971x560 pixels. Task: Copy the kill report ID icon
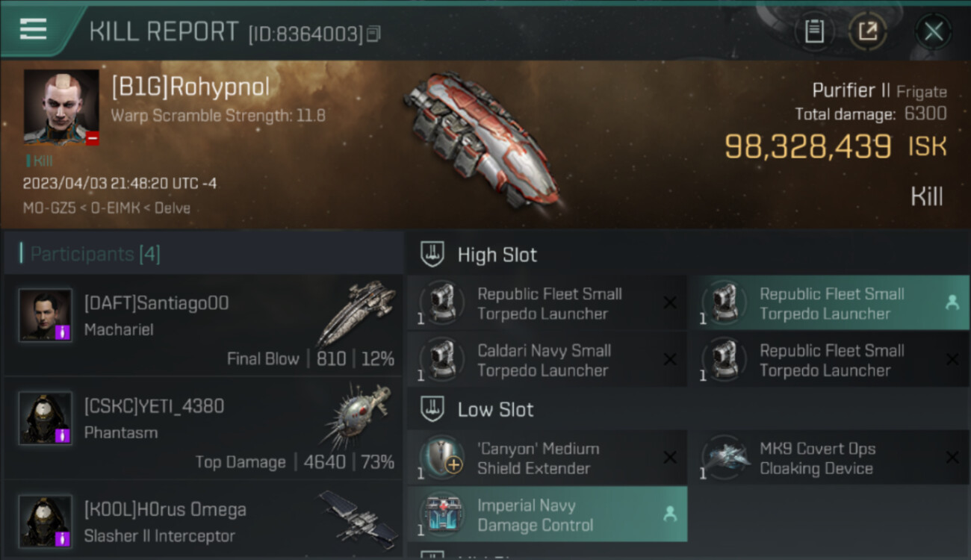click(373, 34)
